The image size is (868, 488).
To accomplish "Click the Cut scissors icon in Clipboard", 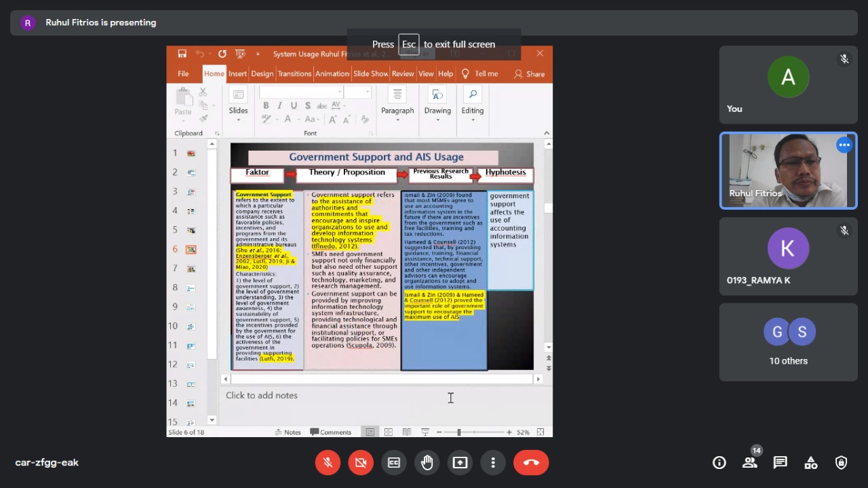I will click(x=203, y=92).
